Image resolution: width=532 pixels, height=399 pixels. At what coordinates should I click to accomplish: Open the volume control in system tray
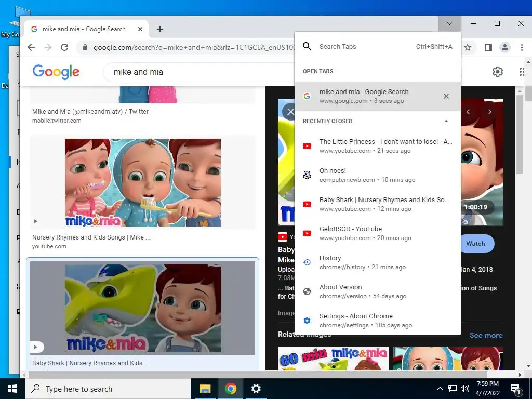click(x=465, y=389)
